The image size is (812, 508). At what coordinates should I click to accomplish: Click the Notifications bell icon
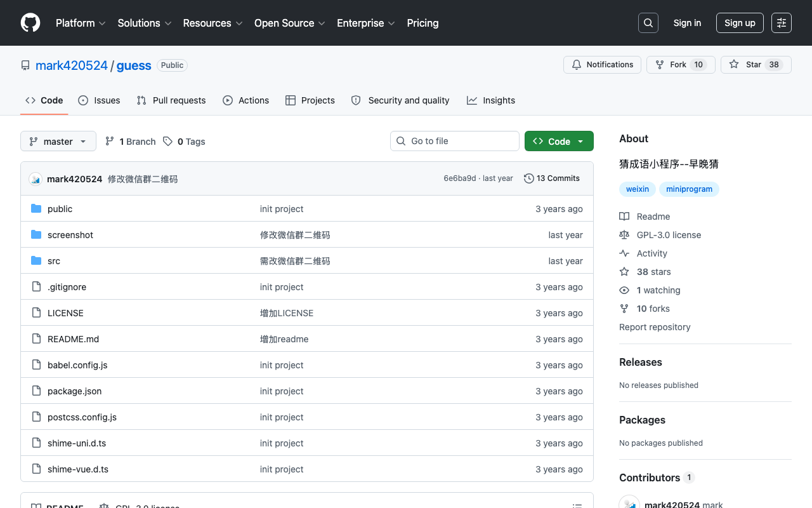tap(577, 65)
